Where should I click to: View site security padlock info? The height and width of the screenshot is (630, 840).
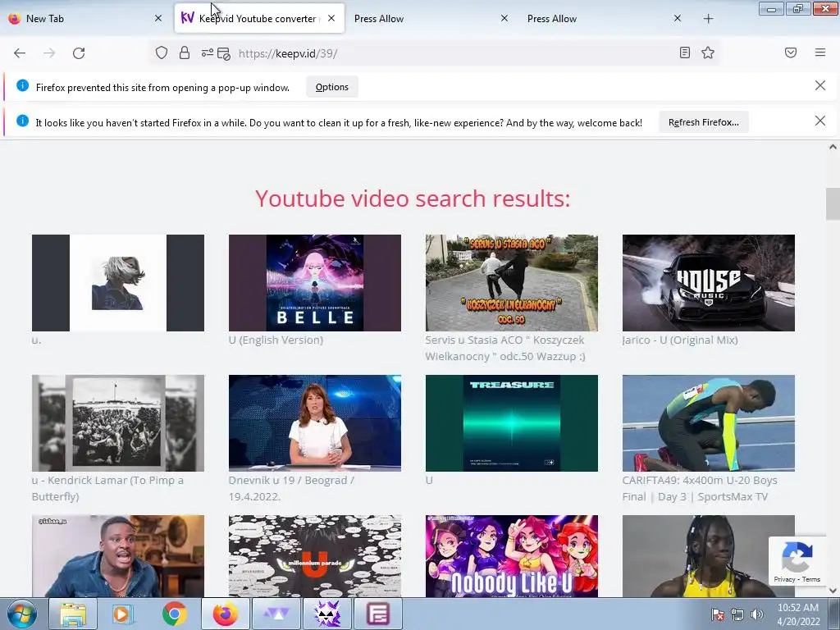[x=185, y=52]
